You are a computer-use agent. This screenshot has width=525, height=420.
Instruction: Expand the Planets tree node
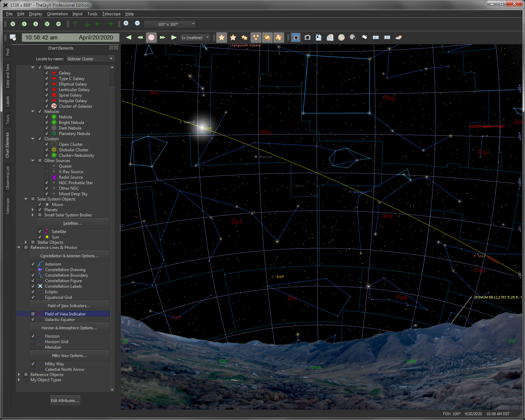tap(33, 210)
